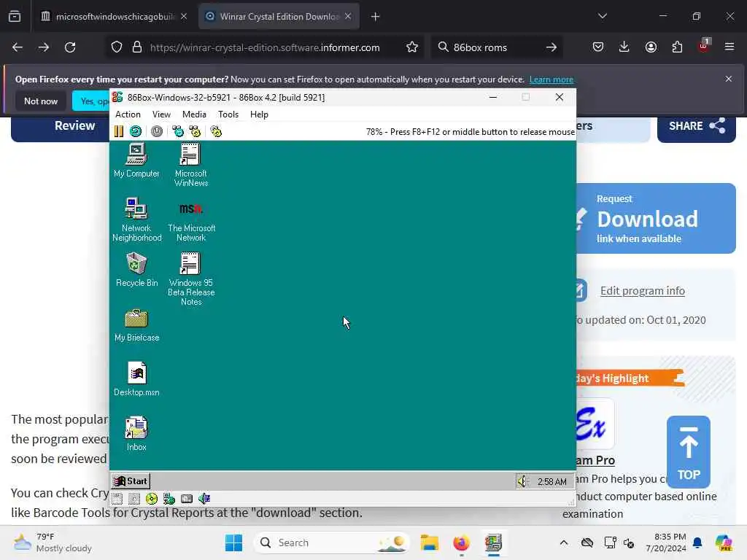Pause the 86Box emulation
Image resolution: width=747 pixels, height=560 pixels.
[119, 131]
